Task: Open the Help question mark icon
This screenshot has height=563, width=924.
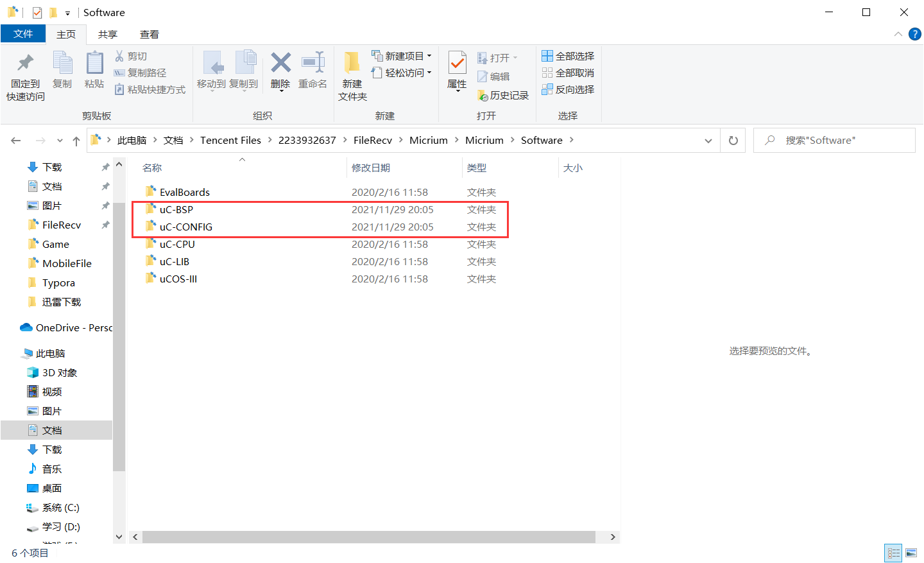Action: 915,34
